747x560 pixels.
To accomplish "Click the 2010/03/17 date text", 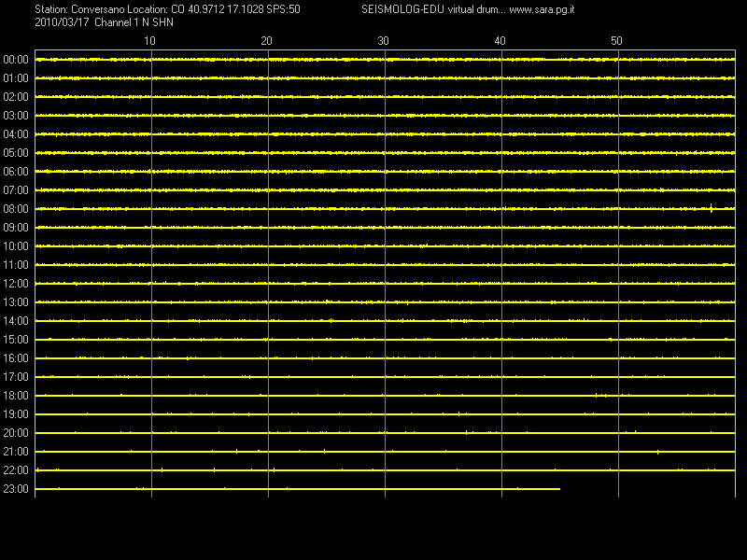I will pos(62,22).
